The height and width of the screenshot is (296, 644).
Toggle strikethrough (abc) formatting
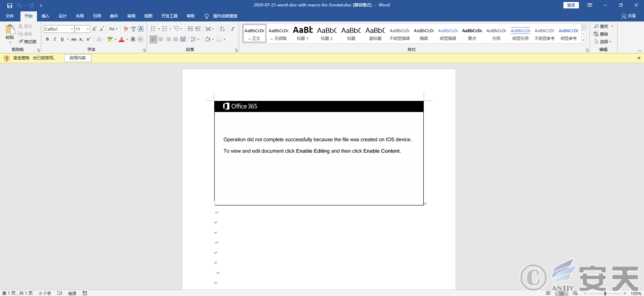click(74, 40)
